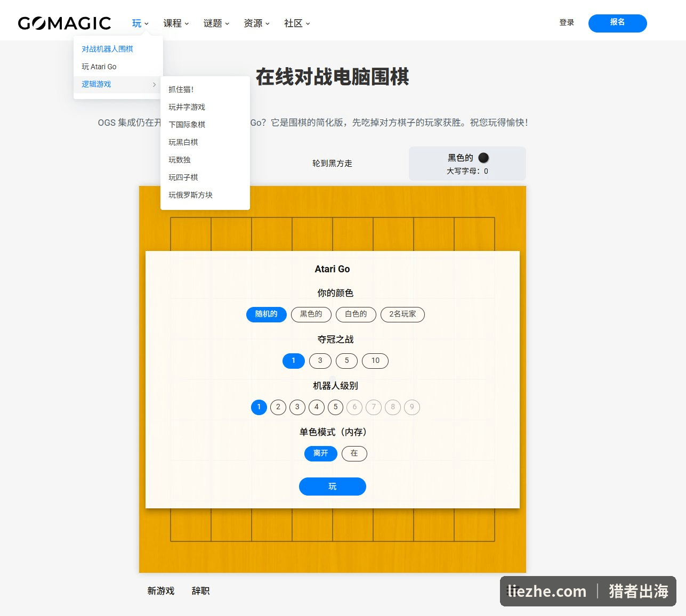Choose robot level 4
This screenshot has width=686, height=616.
[x=317, y=407]
